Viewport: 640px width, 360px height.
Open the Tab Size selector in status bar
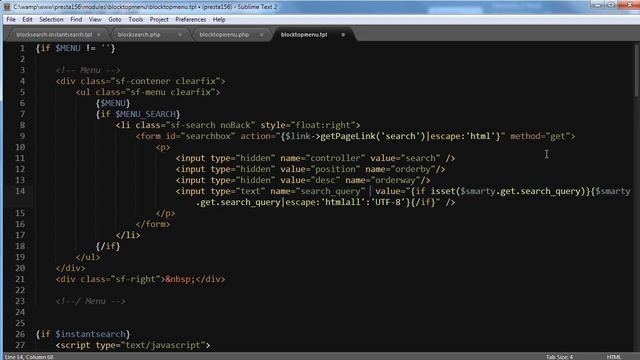click(559, 357)
